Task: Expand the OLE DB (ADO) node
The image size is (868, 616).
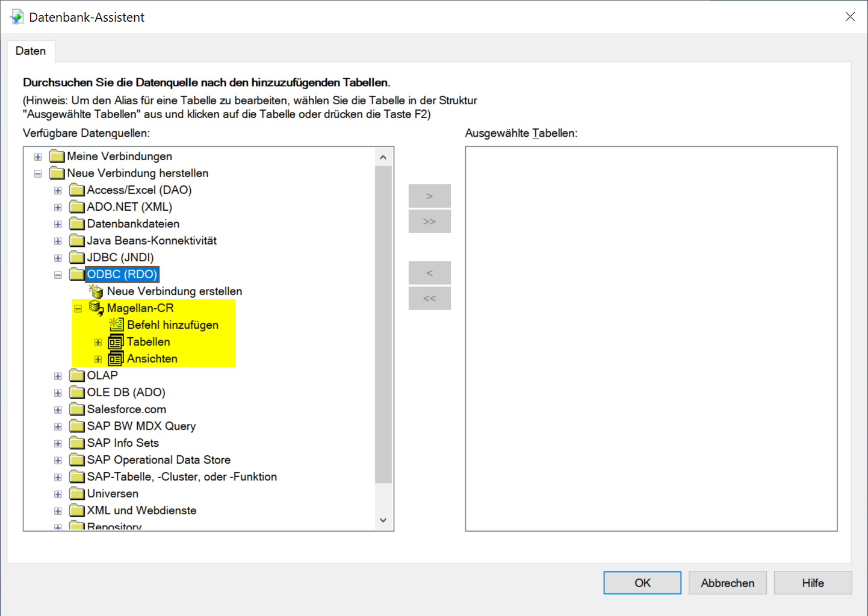Action: point(58,393)
